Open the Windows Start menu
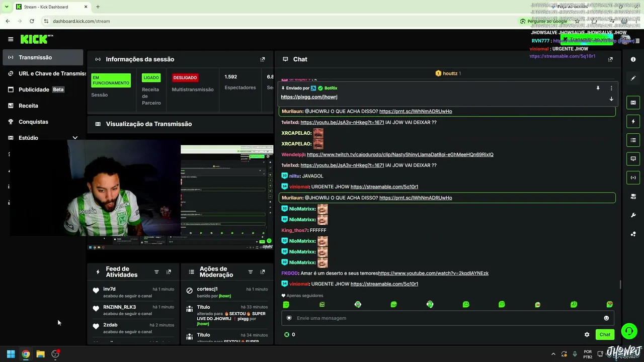644x362 pixels. coord(11,354)
